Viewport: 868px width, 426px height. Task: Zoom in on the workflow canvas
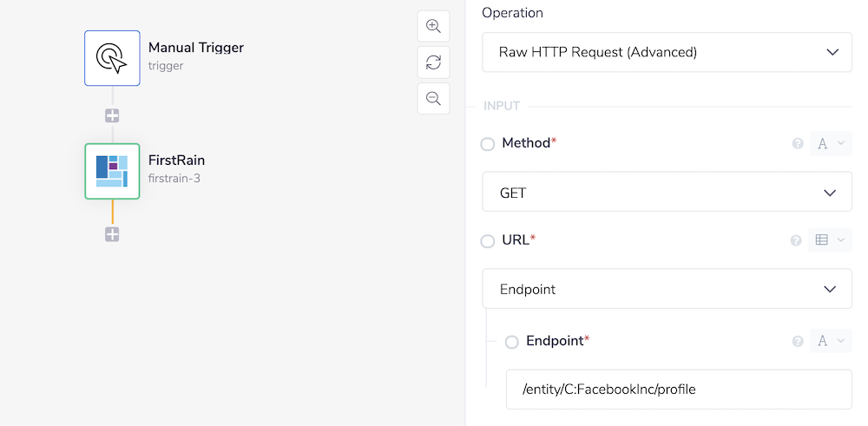[433, 26]
